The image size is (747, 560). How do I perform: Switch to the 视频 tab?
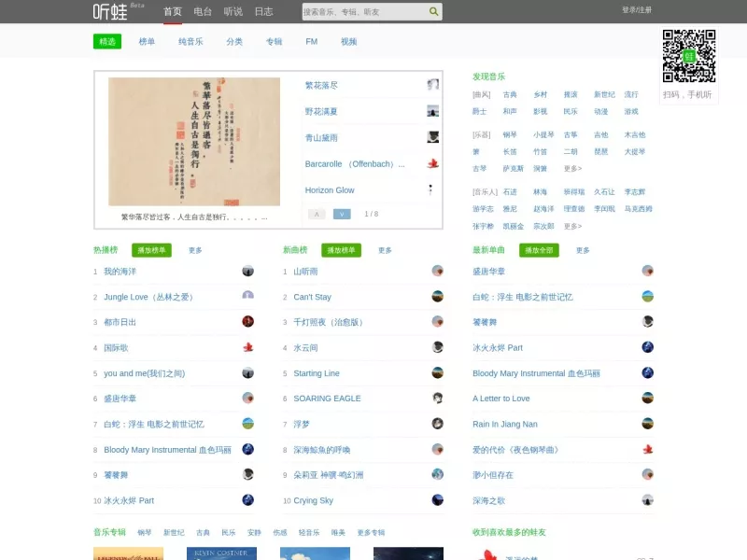pos(348,41)
